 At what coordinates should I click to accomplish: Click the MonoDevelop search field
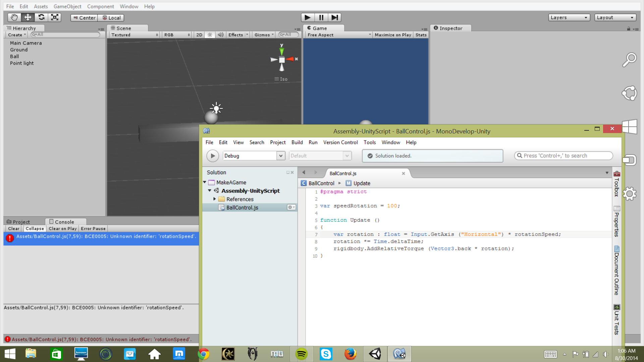click(x=563, y=156)
